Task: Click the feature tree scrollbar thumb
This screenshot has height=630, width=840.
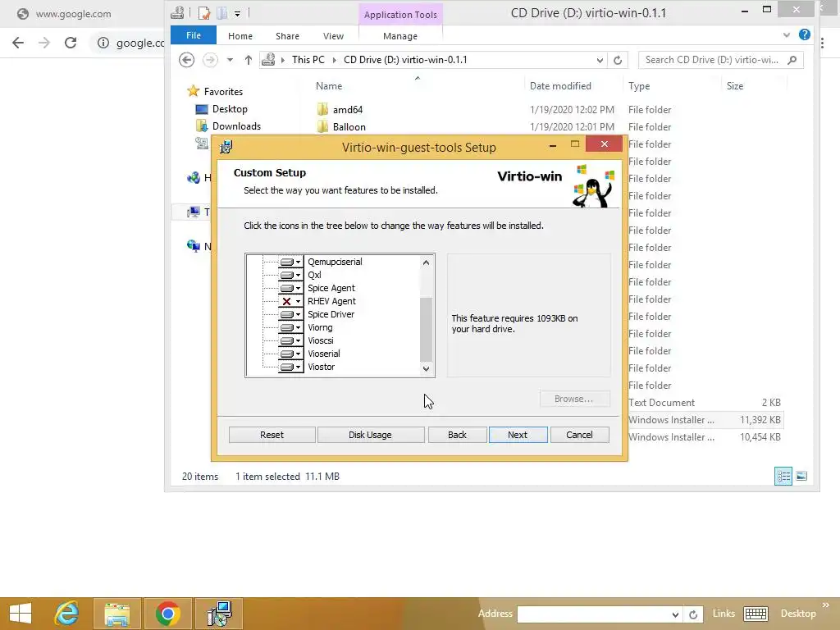Action: pyautogui.click(x=426, y=330)
